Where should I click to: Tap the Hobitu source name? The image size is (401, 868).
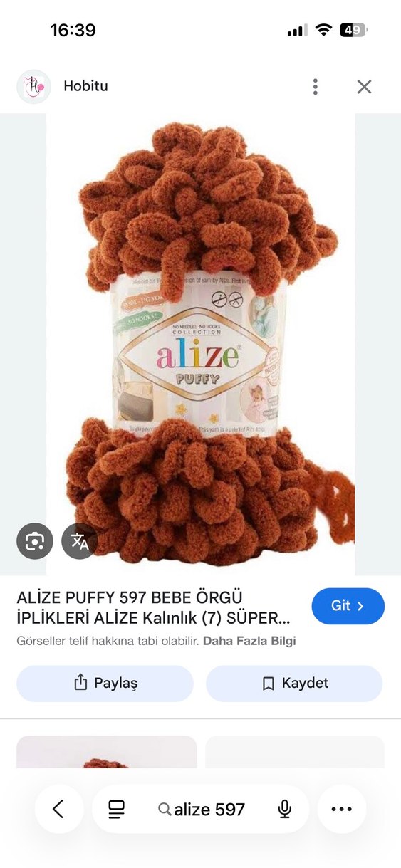click(x=85, y=86)
